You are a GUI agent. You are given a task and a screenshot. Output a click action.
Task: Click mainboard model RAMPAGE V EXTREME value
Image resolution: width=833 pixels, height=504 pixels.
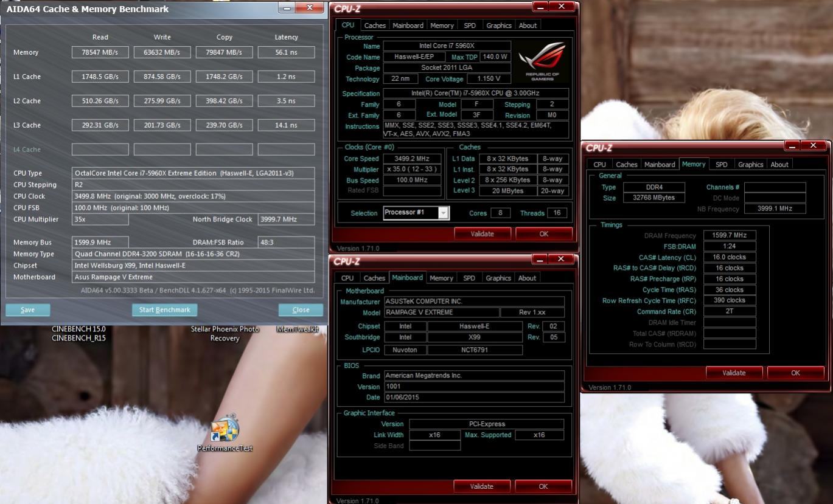click(x=441, y=312)
